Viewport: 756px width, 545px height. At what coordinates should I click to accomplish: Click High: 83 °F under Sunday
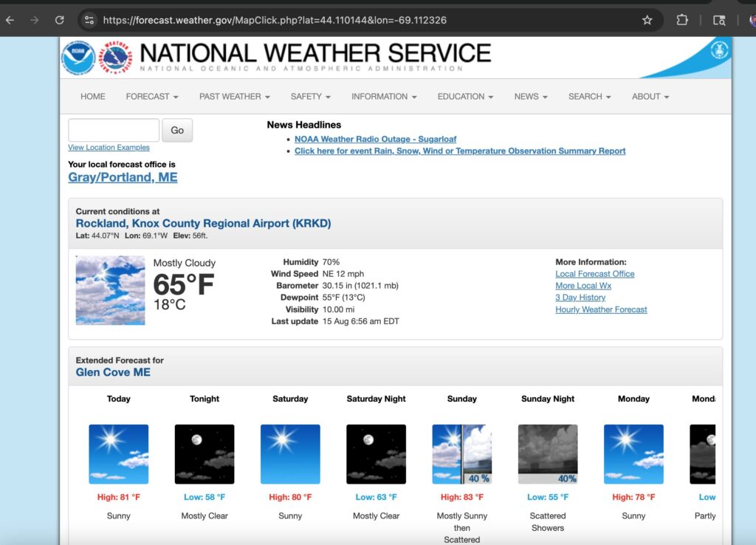coord(462,497)
